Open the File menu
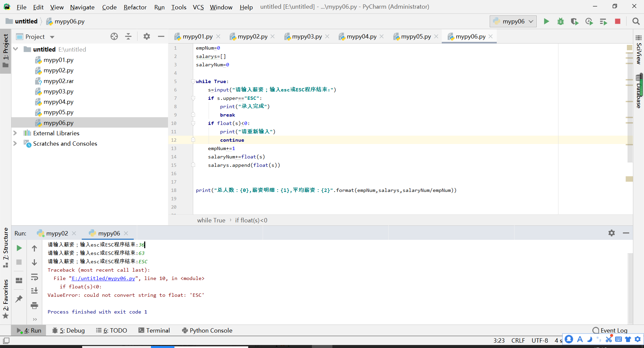Image resolution: width=644 pixels, height=348 pixels. [x=21, y=7]
